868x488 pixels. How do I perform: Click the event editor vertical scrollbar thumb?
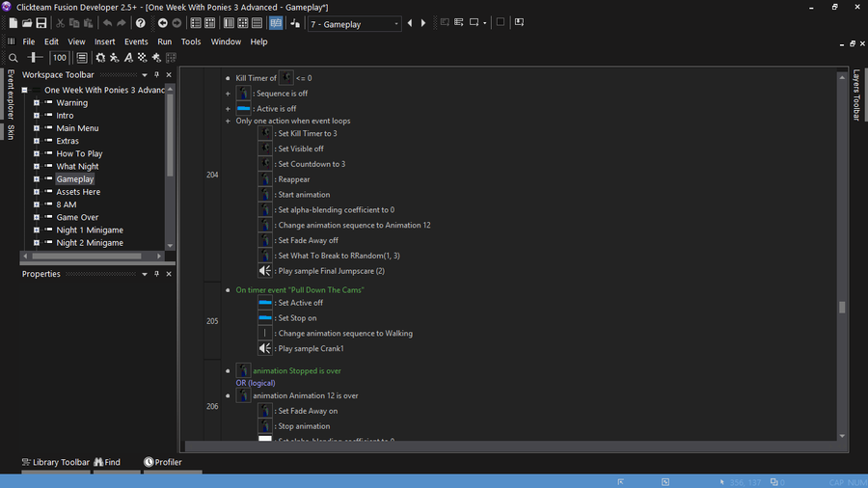coord(842,307)
